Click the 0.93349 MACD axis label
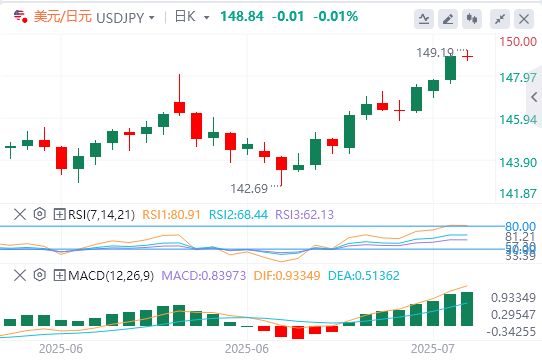 click(513, 298)
